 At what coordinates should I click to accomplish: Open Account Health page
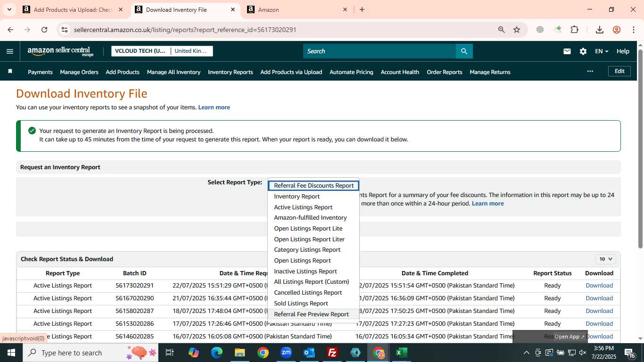point(400,72)
